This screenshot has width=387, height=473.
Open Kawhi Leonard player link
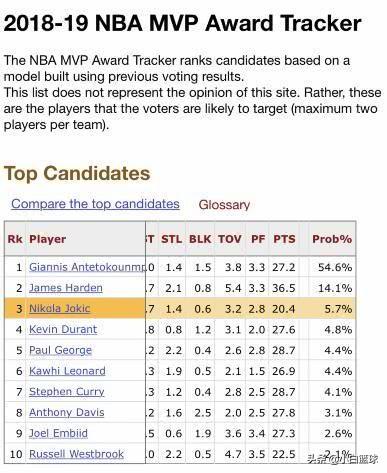click(67, 371)
